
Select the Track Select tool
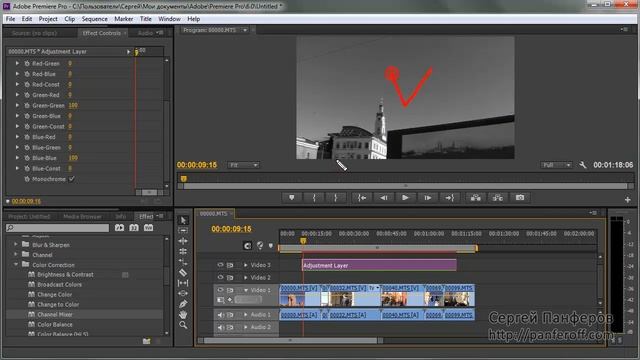(x=183, y=231)
